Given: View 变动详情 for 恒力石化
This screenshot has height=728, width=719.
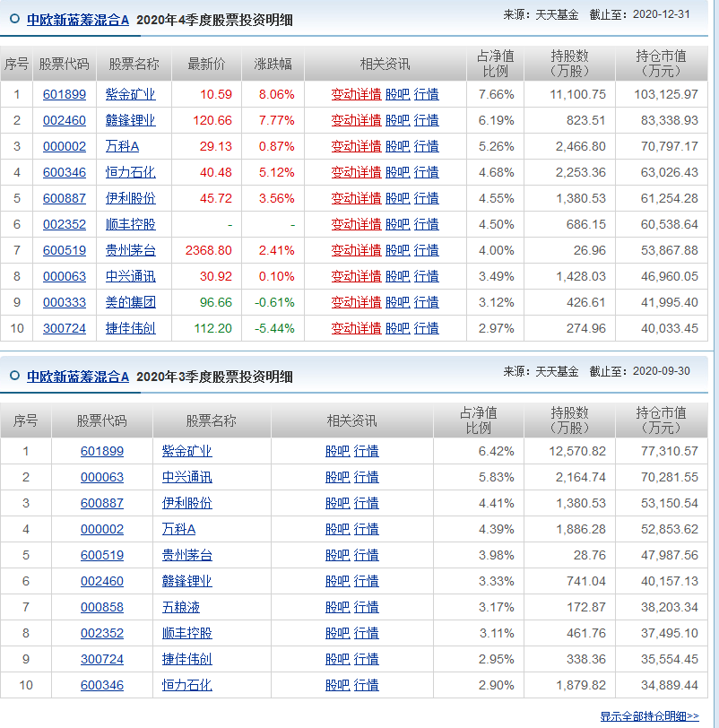Looking at the screenshot, I should (x=356, y=173).
